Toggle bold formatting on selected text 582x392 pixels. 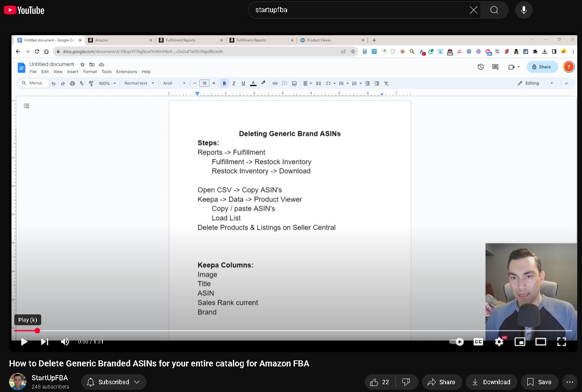click(x=224, y=83)
